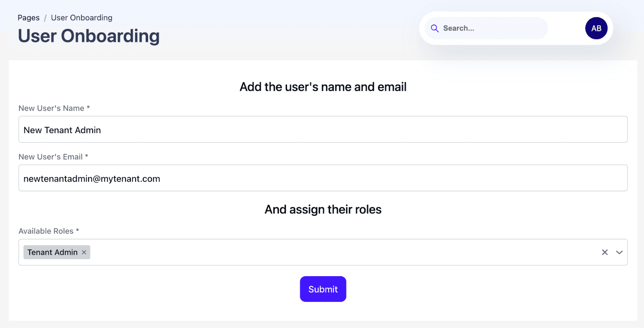Screen dimensions: 644x328
Task: Focus the Search text field
Action: 493,28
